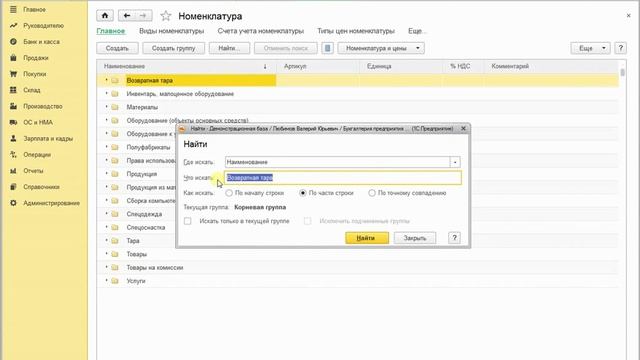Click the Продажи bag icon
This screenshot has height=360, width=640.
point(13,58)
